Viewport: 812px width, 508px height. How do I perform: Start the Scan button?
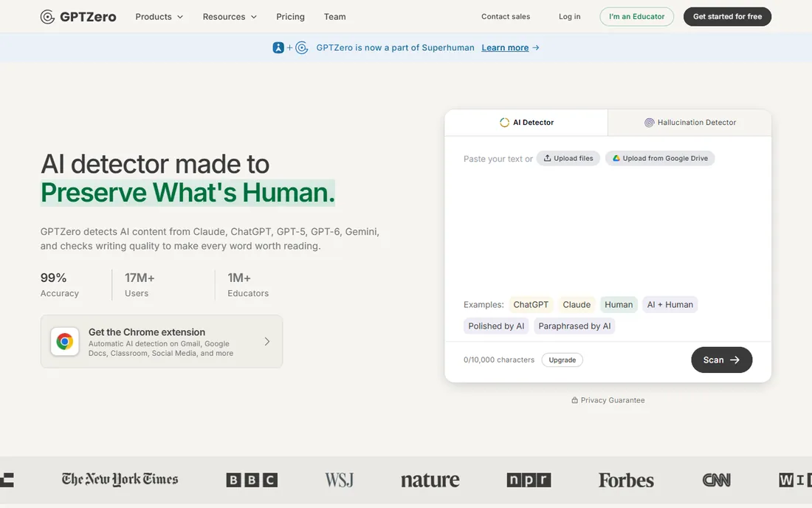pos(721,360)
